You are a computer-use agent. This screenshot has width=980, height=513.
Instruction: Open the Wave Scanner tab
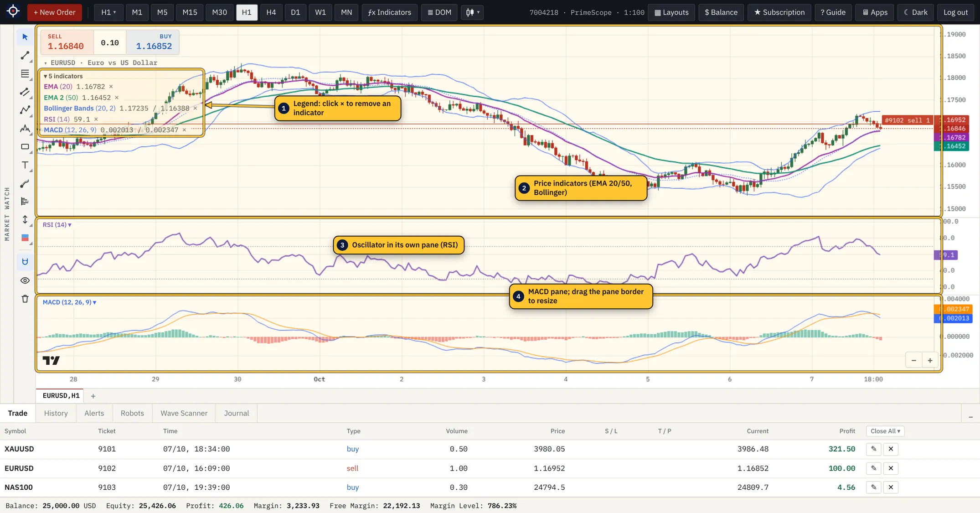click(x=184, y=413)
